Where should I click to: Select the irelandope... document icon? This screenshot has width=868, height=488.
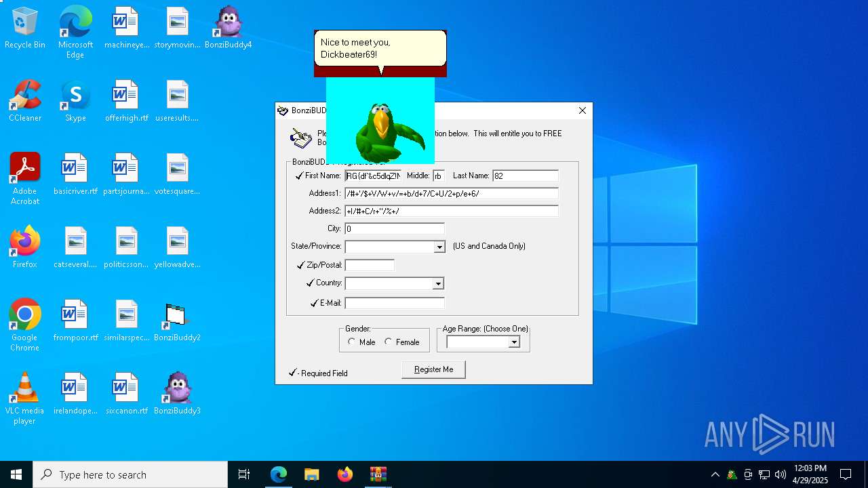[75, 394]
